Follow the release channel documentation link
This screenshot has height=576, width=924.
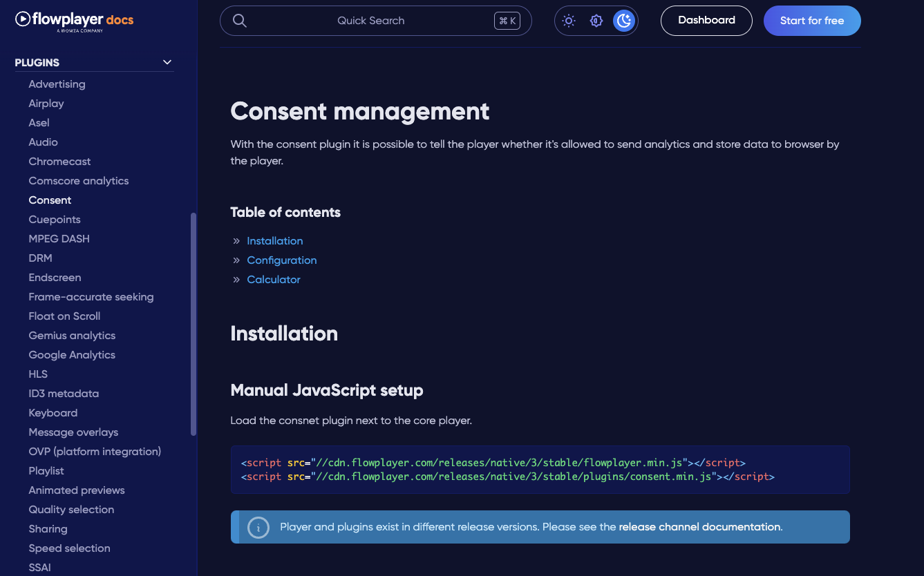(699, 527)
